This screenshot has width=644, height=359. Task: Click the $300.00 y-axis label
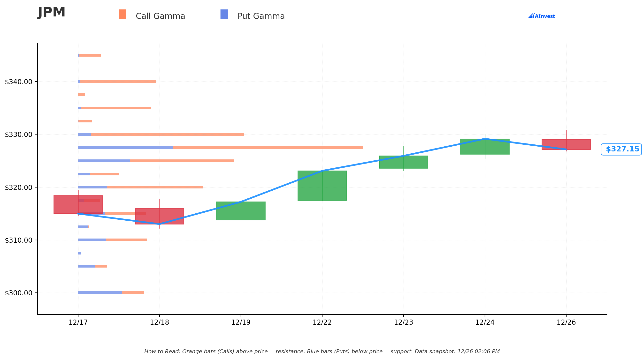pyautogui.click(x=19, y=293)
